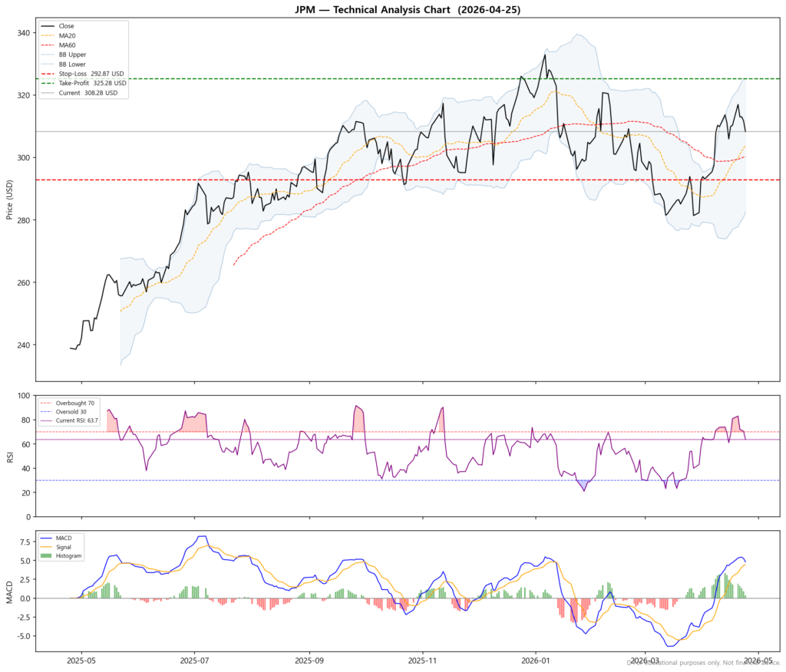Select the Close entry in the price legend
The height and width of the screenshot is (672, 786).
tap(66, 26)
